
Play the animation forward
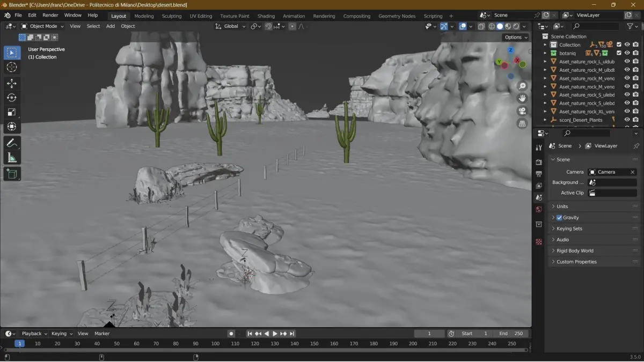pos(275,334)
